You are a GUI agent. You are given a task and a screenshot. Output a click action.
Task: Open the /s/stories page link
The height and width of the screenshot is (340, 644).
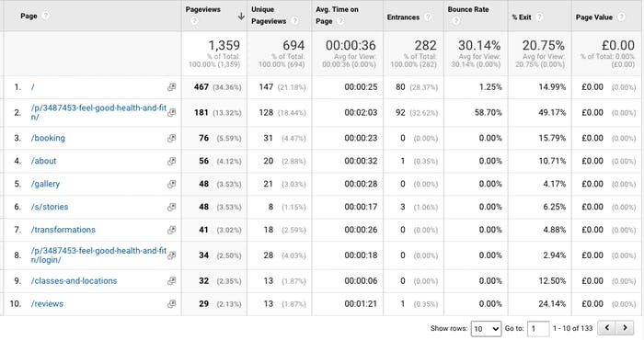point(50,207)
